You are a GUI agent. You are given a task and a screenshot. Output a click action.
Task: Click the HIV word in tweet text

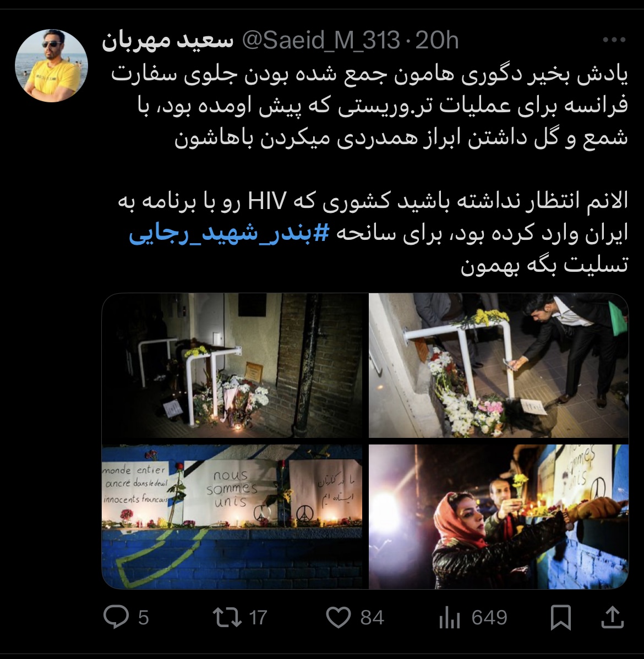(267, 201)
